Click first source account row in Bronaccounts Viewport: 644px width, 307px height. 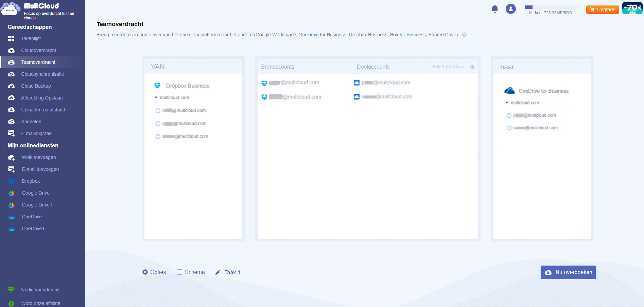coord(291,83)
